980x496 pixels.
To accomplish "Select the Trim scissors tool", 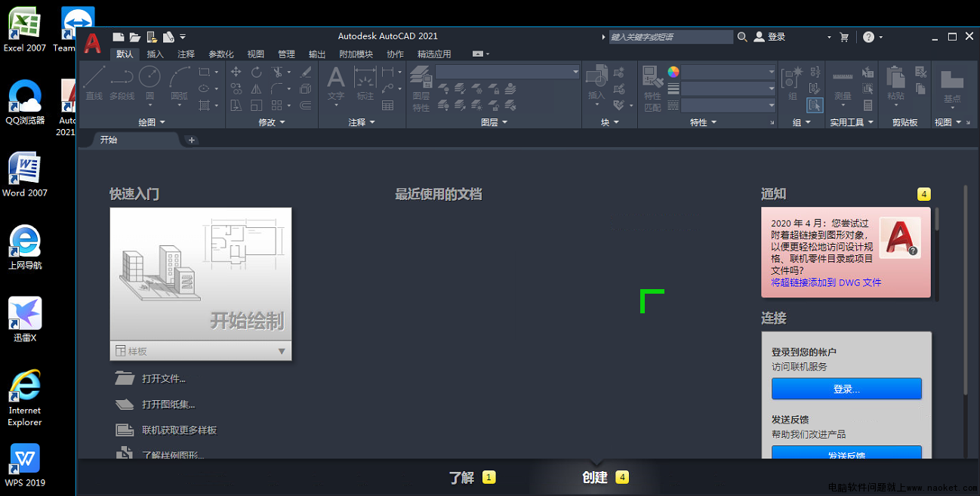I will coord(277,72).
